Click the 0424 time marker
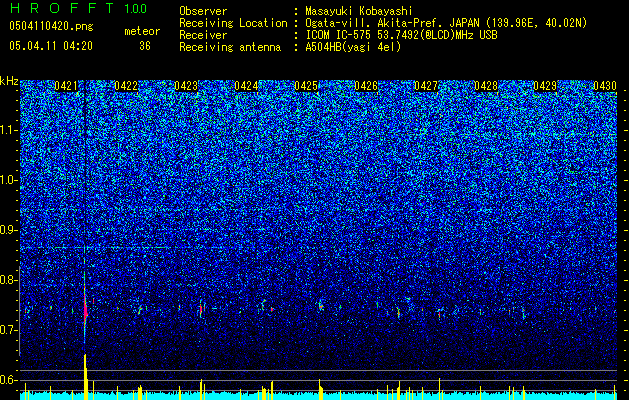 click(246, 86)
